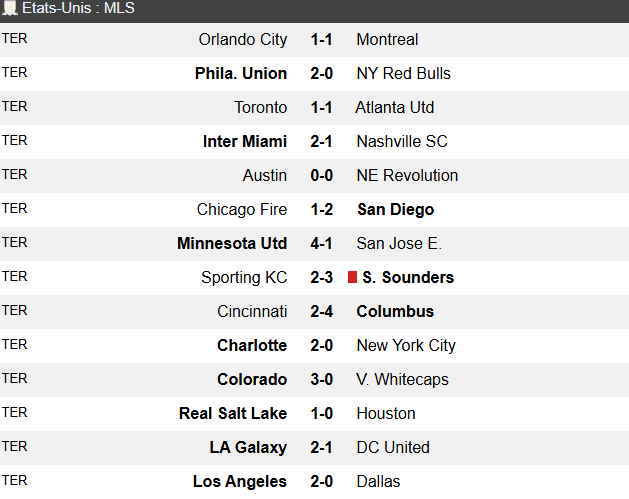
Task: Click on Sporting KC team
Action: (x=244, y=278)
